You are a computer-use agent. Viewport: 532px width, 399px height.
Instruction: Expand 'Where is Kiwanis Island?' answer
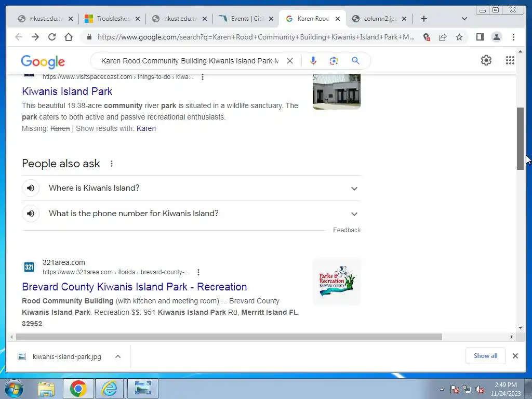coord(354,189)
